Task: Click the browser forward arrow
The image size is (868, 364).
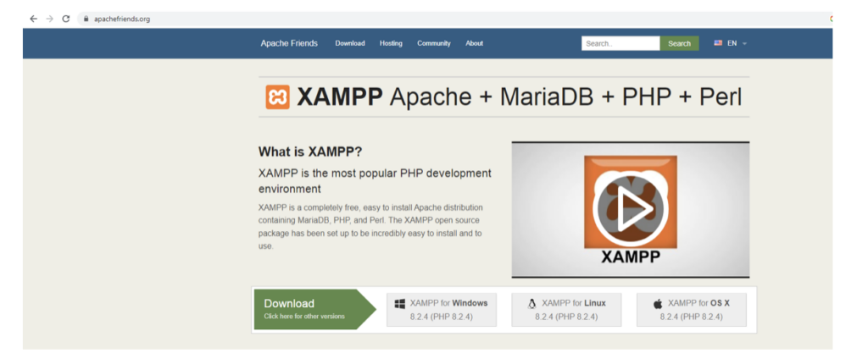Action: [x=49, y=19]
